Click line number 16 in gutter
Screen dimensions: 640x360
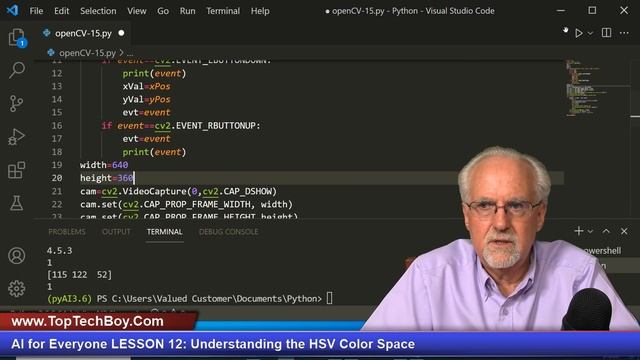[57, 126]
